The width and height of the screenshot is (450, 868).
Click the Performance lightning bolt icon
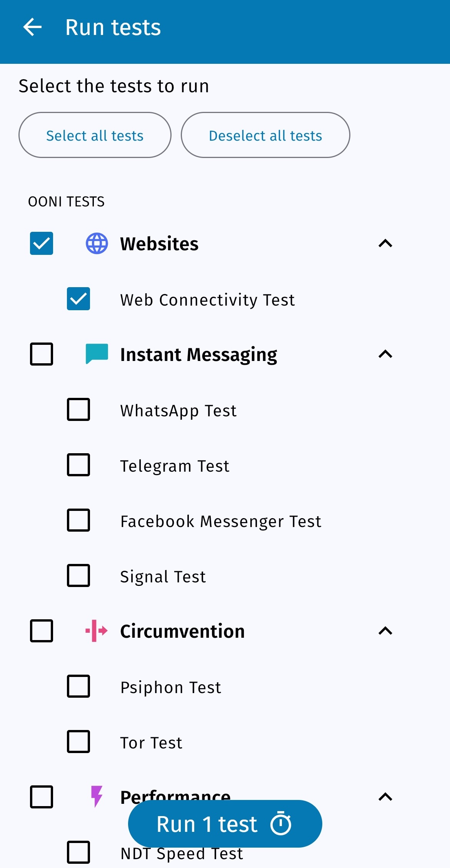[x=97, y=796]
